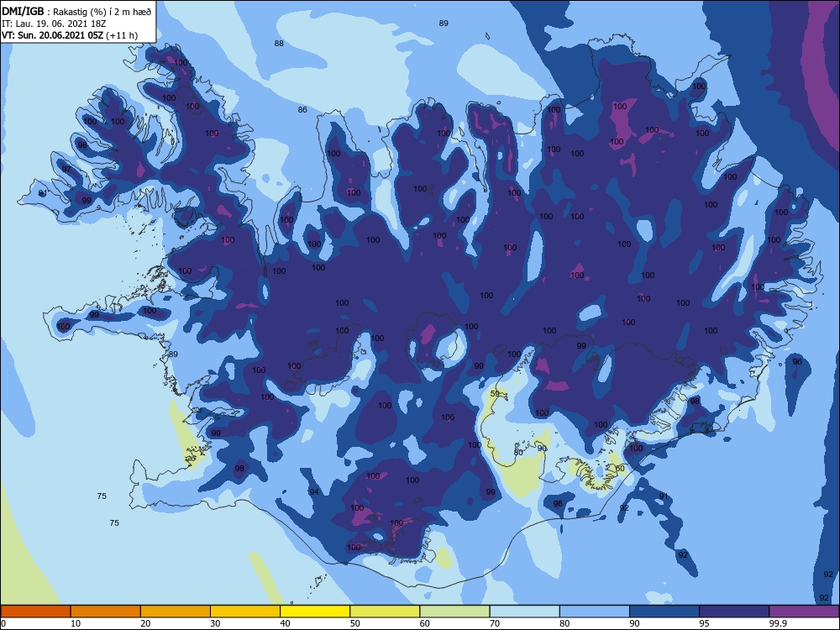Viewport: 840px width, 630px height.
Task: Click the legend scale label '99.9'
Action: click(x=778, y=623)
